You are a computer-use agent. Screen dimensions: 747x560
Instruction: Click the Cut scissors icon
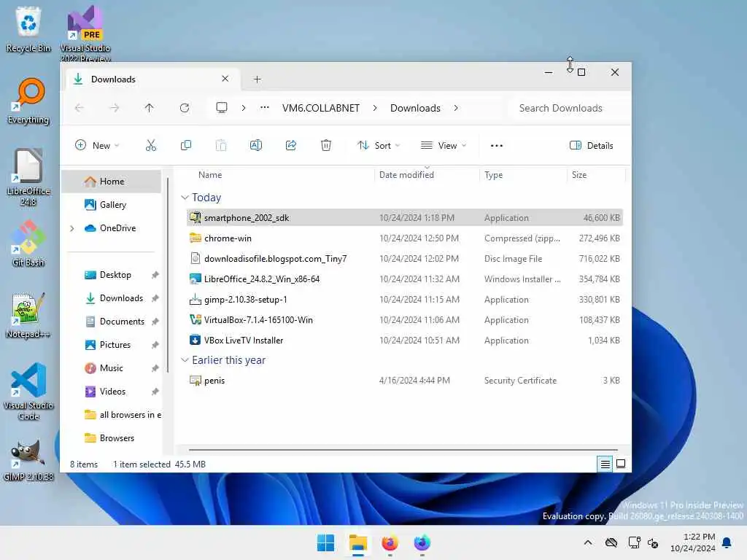pyautogui.click(x=150, y=145)
